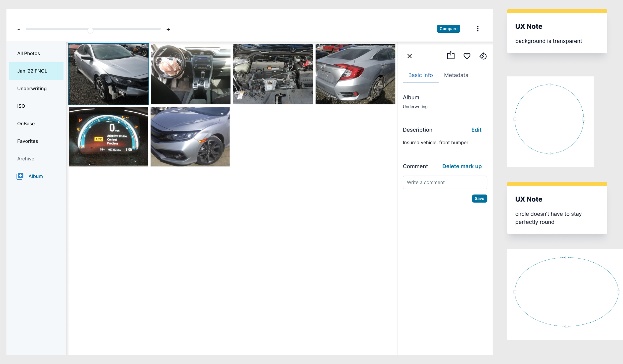The width and height of the screenshot is (623, 364).
Task: Adjust the thumbnail size slider handle
Action: pos(90,30)
